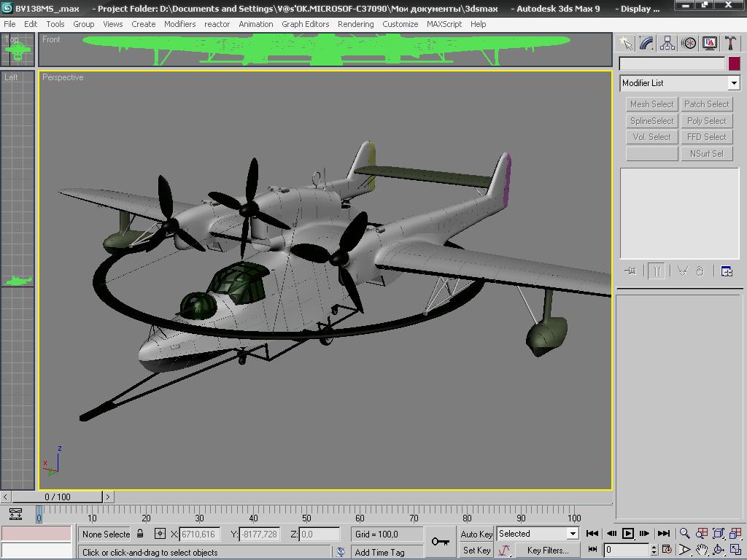Toggle Set Key mode
This screenshot has height=560, width=747.
click(x=476, y=551)
